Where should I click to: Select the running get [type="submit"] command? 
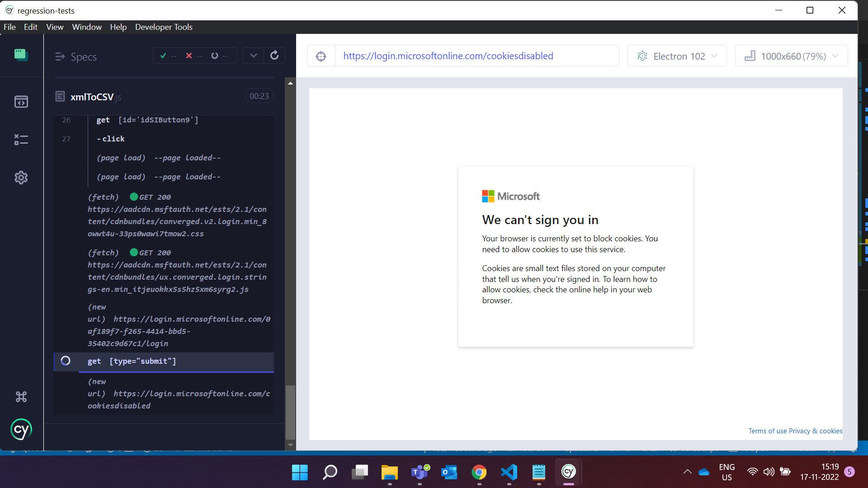164,361
